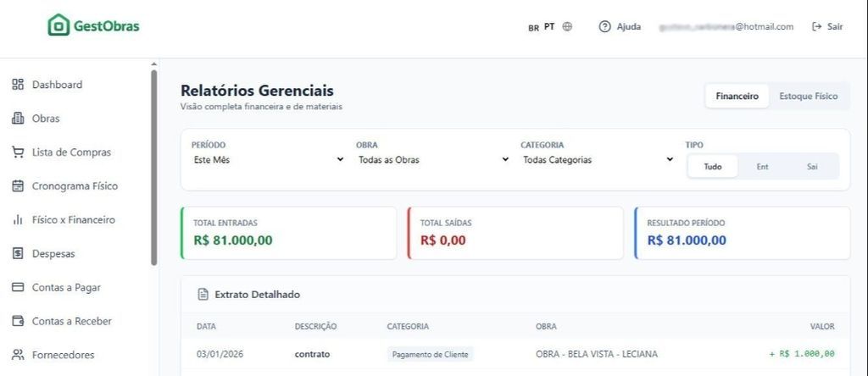Click the shopping cart icon for Lista de Compras
The image size is (868, 376).
coord(17,152)
